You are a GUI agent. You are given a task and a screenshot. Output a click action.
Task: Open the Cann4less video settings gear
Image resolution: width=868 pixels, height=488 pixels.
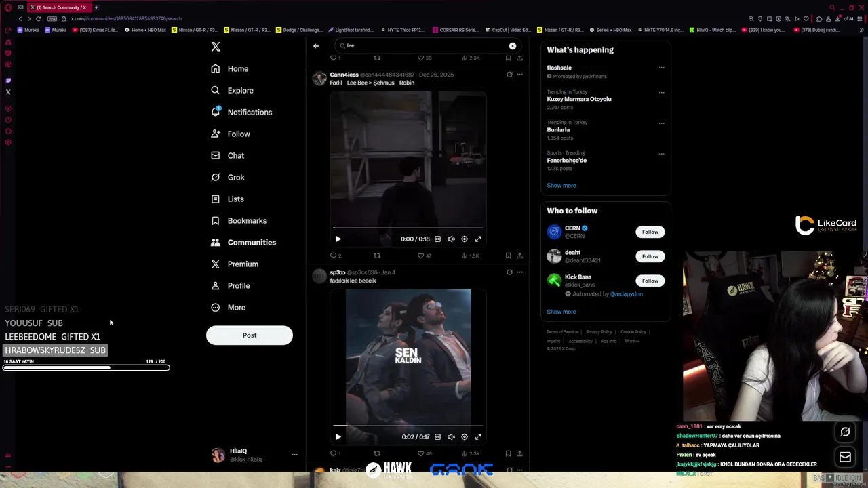pos(465,239)
